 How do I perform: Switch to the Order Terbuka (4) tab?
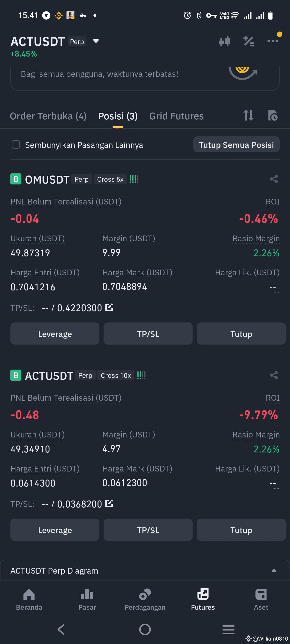[x=48, y=116]
